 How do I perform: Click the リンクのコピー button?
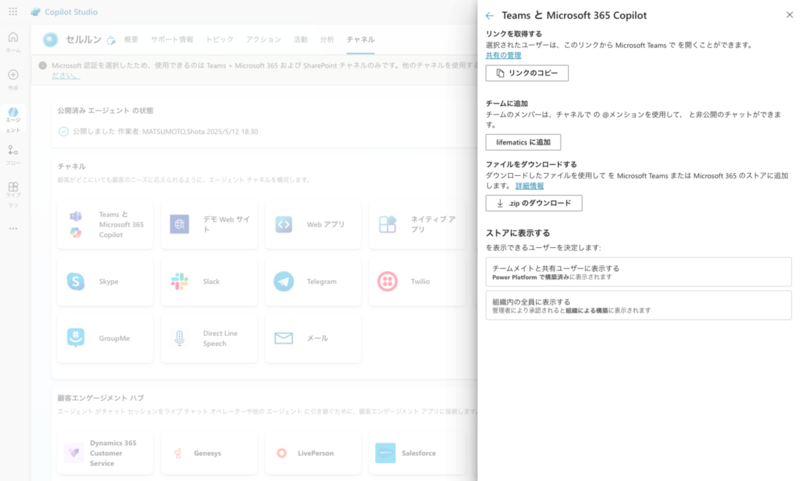click(527, 73)
